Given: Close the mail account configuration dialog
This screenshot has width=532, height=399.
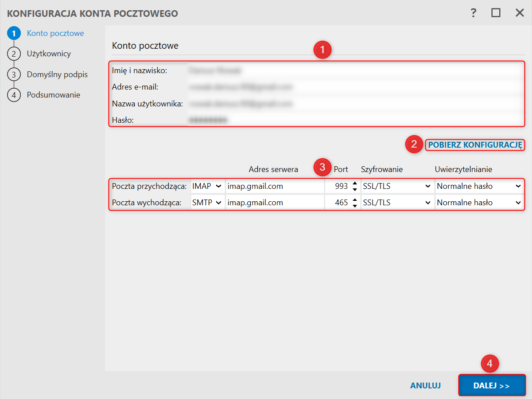Looking at the screenshot, I should point(520,13).
